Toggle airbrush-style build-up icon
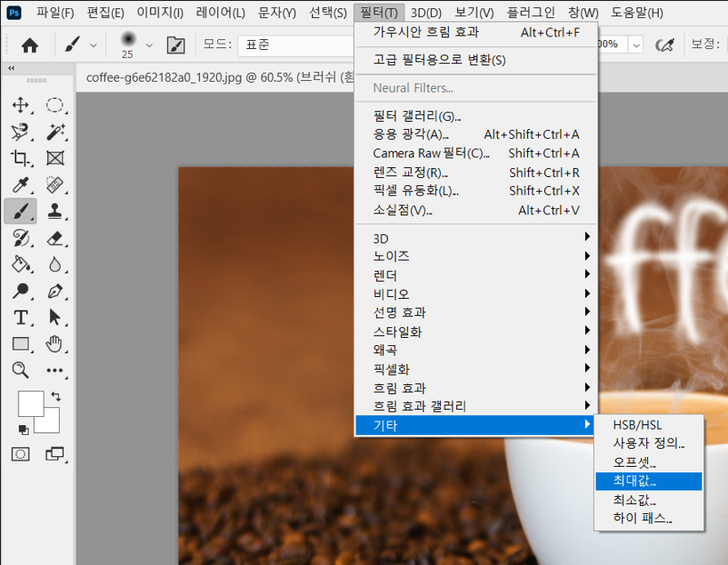 (664, 45)
